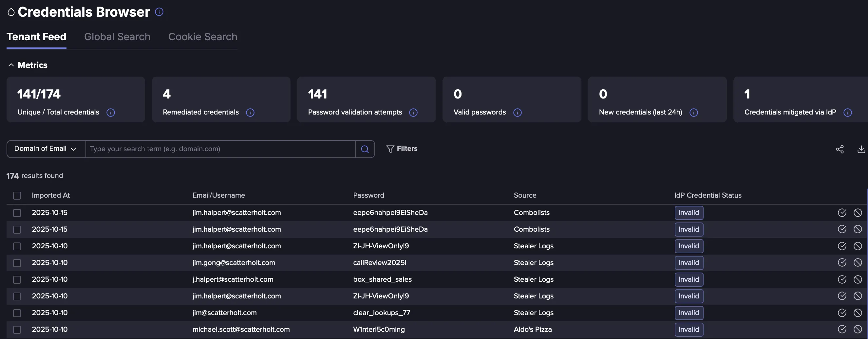Viewport: 868px width, 339px height.
Task: Switch to the Cookie Search tab
Action: point(203,37)
